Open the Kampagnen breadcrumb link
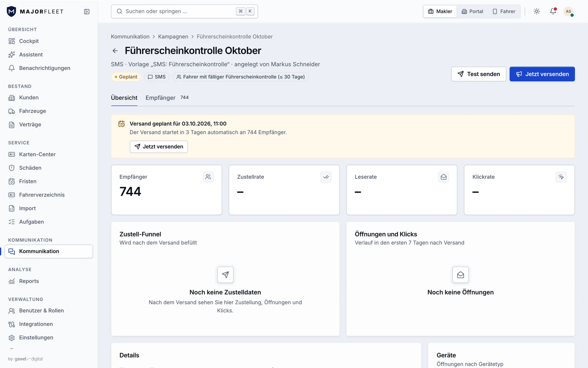Image resolution: width=588 pixels, height=368 pixels. pyautogui.click(x=173, y=36)
